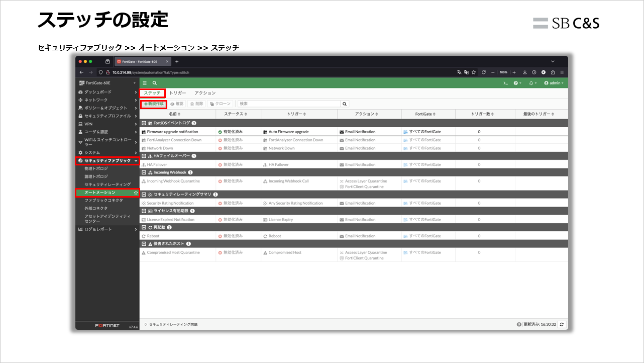Collapse the ライセンス有効期限 group
This screenshot has height=363, width=644.
coord(144,211)
